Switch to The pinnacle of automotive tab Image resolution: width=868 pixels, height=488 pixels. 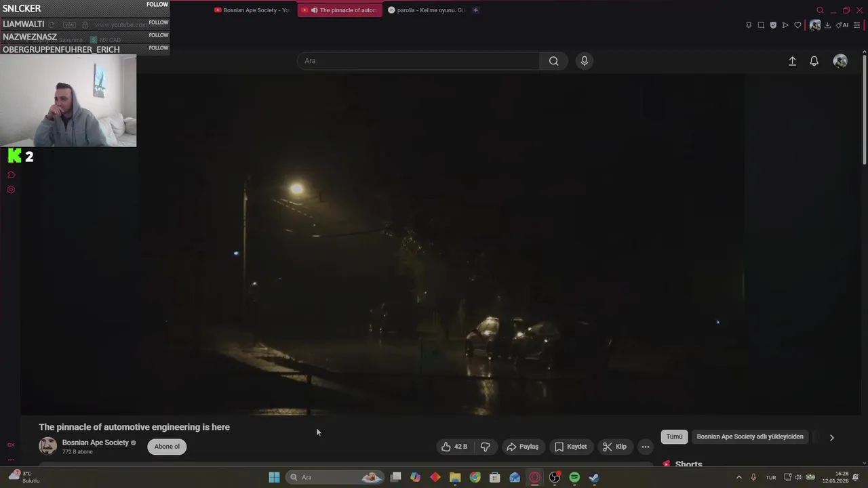coord(340,10)
